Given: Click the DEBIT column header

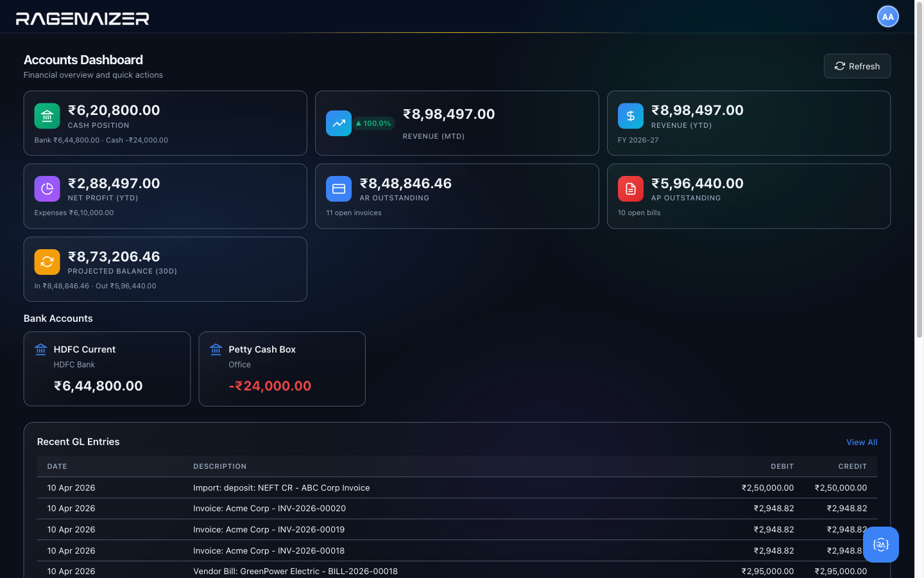Looking at the screenshot, I should pos(782,466).
